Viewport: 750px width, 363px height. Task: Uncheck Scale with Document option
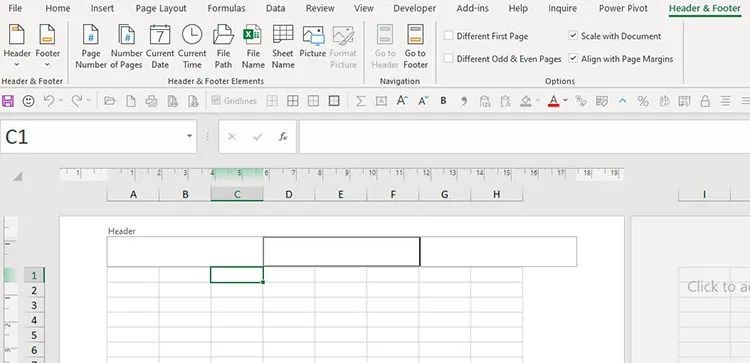tap(573, 36)
